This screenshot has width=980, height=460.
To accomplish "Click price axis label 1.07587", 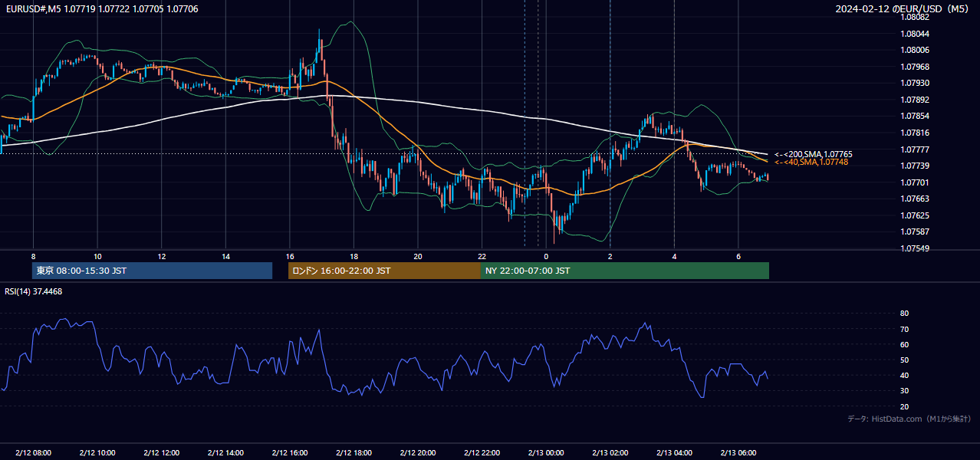I will click(x=915, y=232).
